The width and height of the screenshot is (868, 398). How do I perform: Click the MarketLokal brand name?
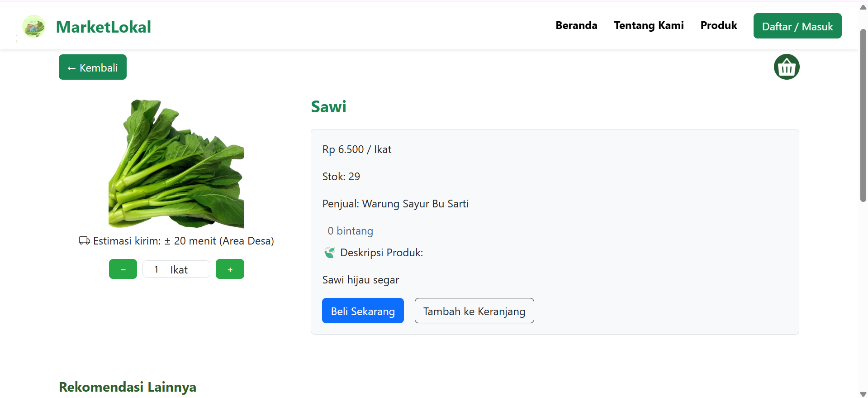tap(104, 27)
